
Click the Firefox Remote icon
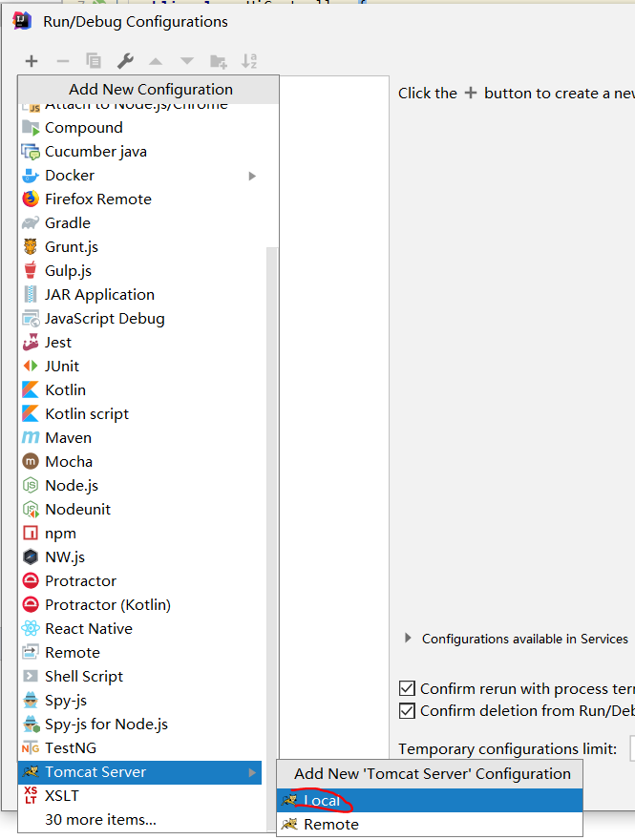pos(31,199)
